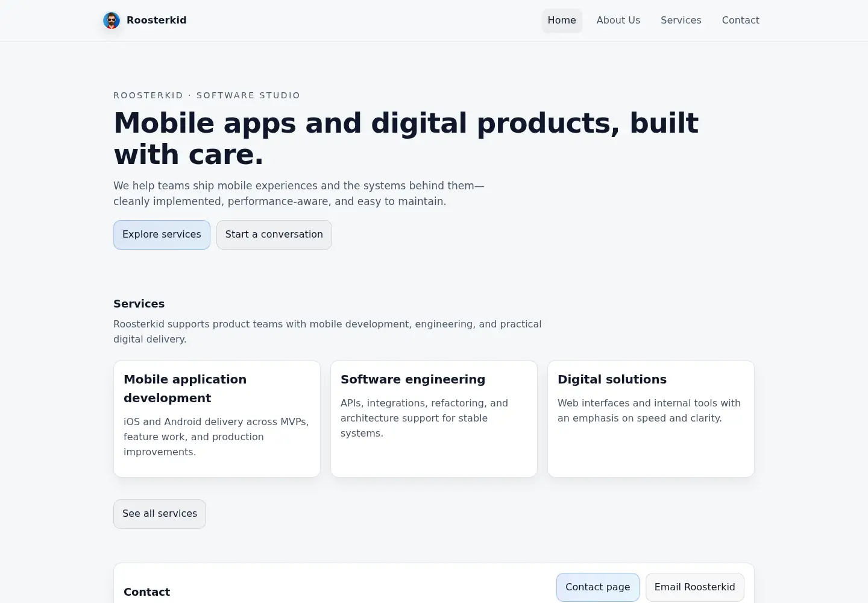Click the Services section heading
868x603 pixels.
click(139, 304)
